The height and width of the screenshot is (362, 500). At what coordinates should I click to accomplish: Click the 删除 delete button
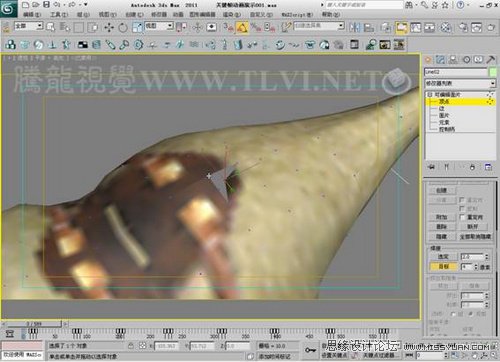(x=442, y=227)
